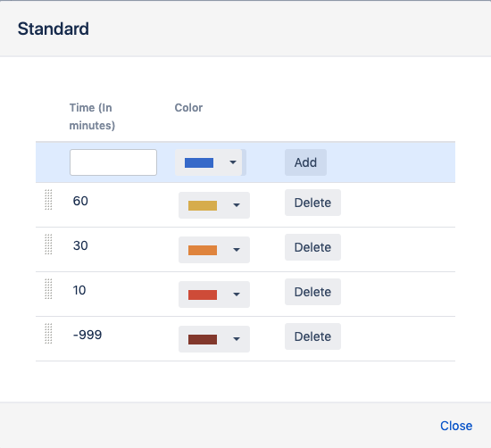Delete the 30 minute threshold
Screen dimensions: 491x448
(x=312, y=247)
